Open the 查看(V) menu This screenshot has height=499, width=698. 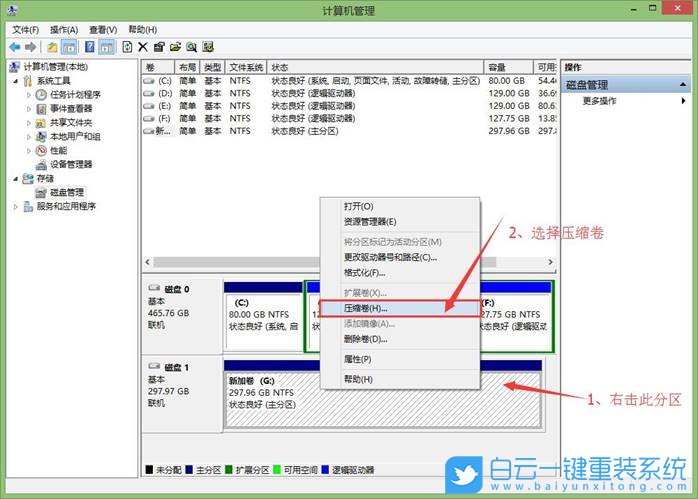click(x=103, y=30)
